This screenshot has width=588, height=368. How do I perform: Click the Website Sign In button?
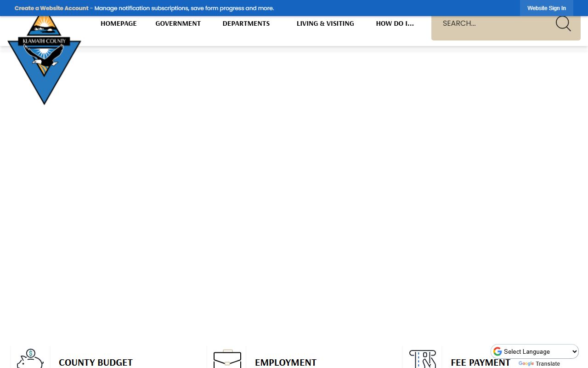(546, 8)
